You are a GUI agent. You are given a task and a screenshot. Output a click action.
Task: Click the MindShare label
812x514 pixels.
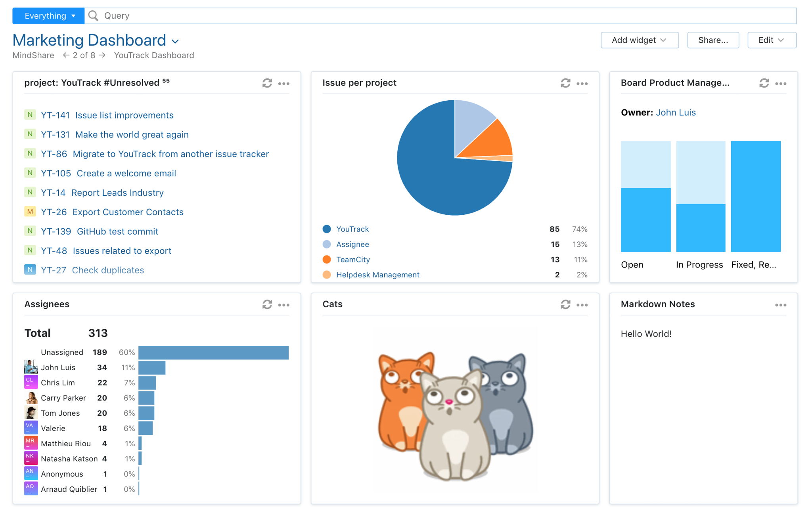[x=33, y=55]
